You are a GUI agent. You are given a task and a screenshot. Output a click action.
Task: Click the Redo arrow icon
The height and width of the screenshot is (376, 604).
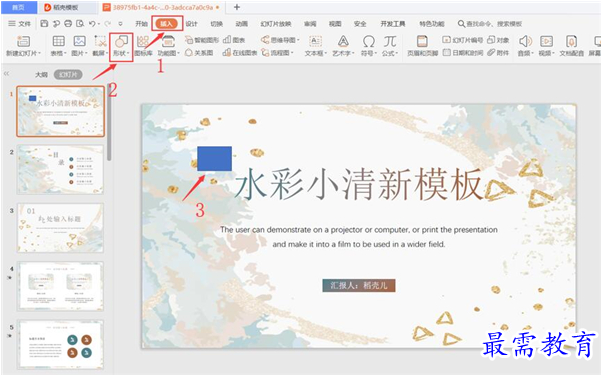107,24
